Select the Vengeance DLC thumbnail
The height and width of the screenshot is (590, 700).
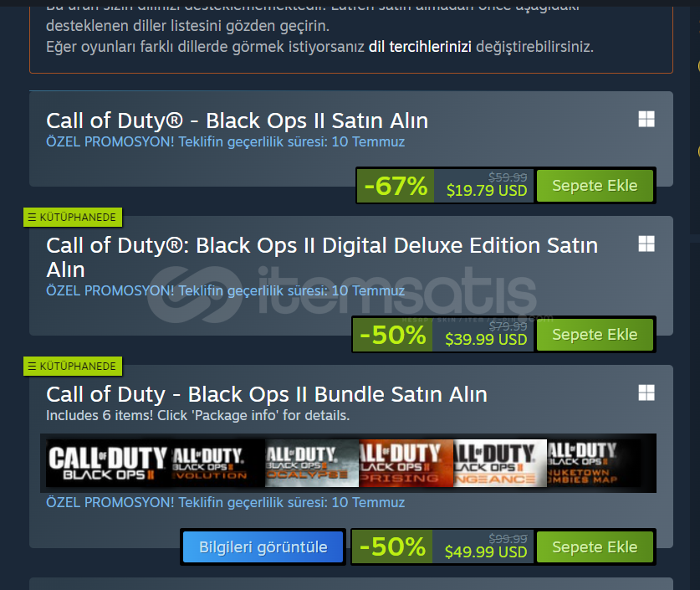pos(500,463)
